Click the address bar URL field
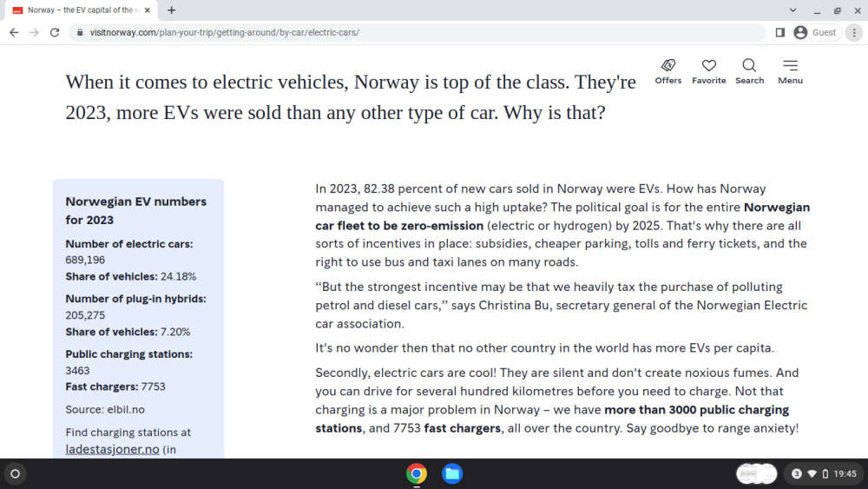 [418, 33]
